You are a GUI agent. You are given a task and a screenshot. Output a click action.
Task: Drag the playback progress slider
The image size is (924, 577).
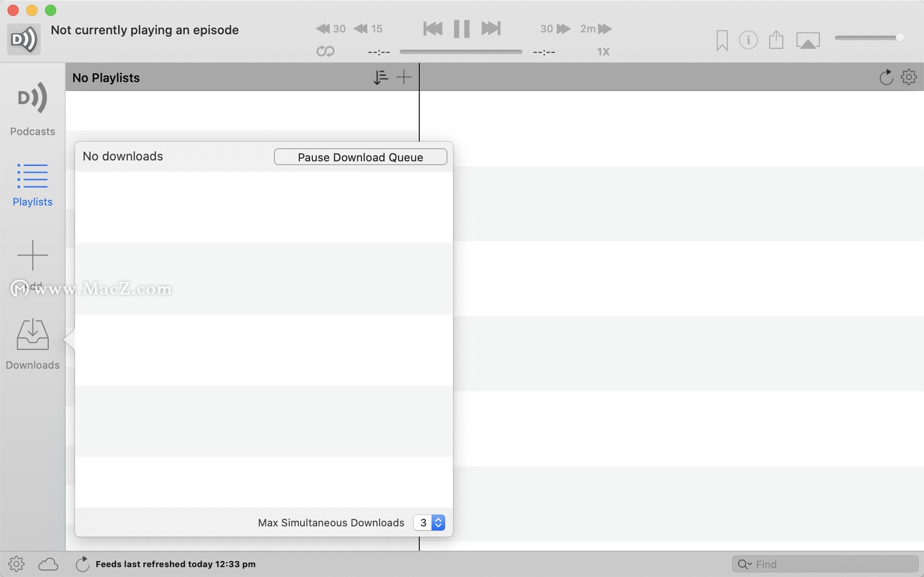(x=462, y=52)
